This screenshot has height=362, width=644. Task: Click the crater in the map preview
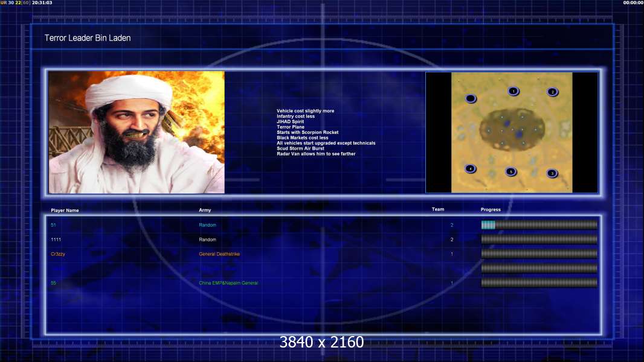512,129
